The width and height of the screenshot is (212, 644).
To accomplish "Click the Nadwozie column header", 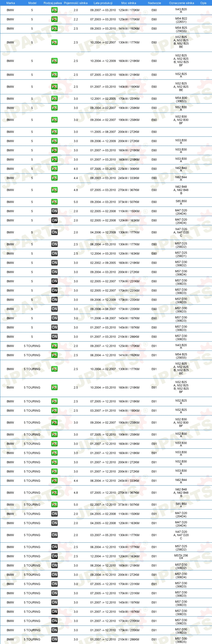I will tap(155, 3).
